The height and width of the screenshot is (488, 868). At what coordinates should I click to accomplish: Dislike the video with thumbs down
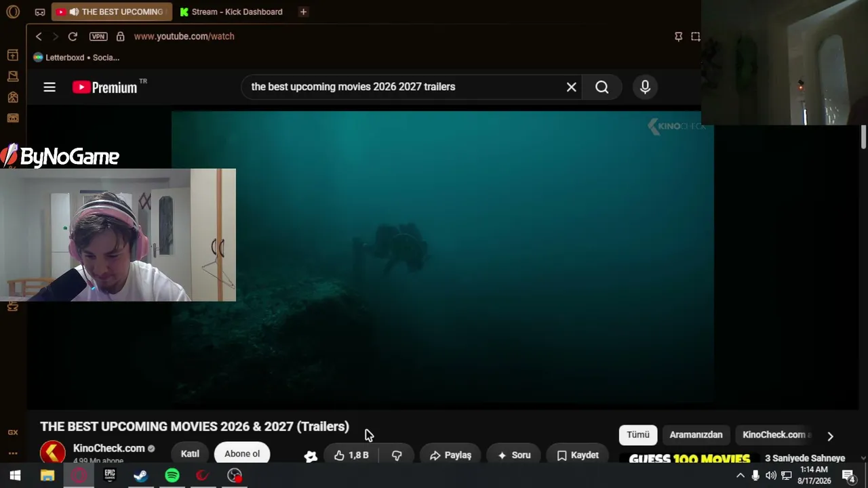tap(397, 455)
